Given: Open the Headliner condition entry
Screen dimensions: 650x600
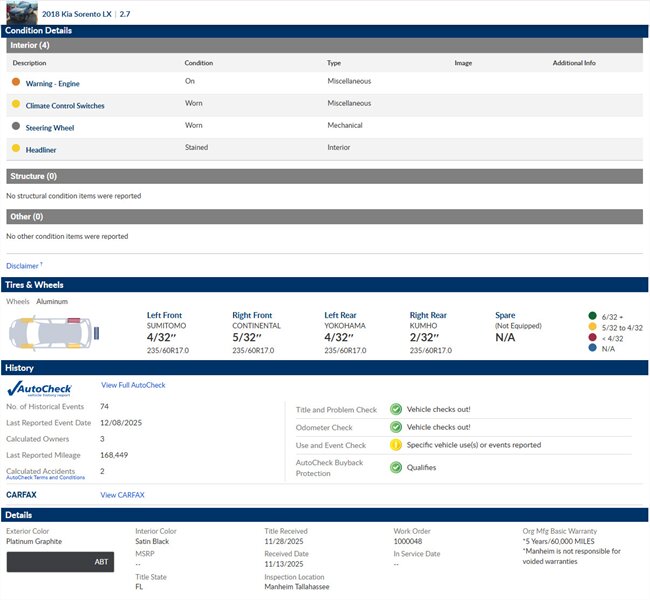Looking at the screenshot, I should click(41, 150).
